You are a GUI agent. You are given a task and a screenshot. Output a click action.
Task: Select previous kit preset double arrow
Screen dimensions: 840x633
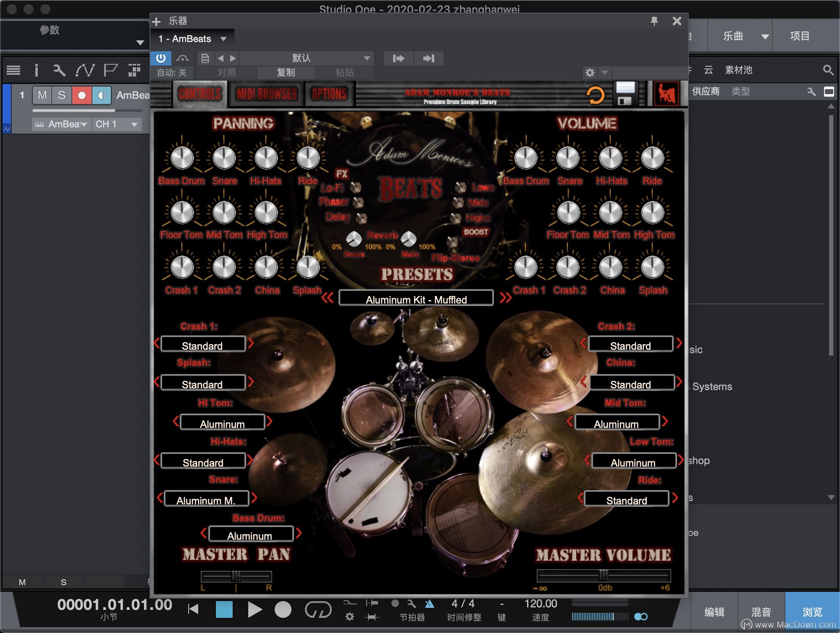pos(328,298)
